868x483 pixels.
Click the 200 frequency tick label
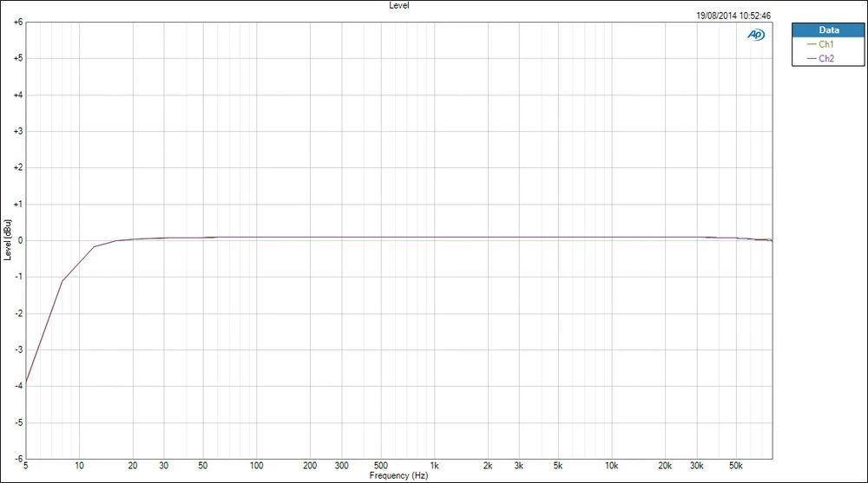(310, 466)
